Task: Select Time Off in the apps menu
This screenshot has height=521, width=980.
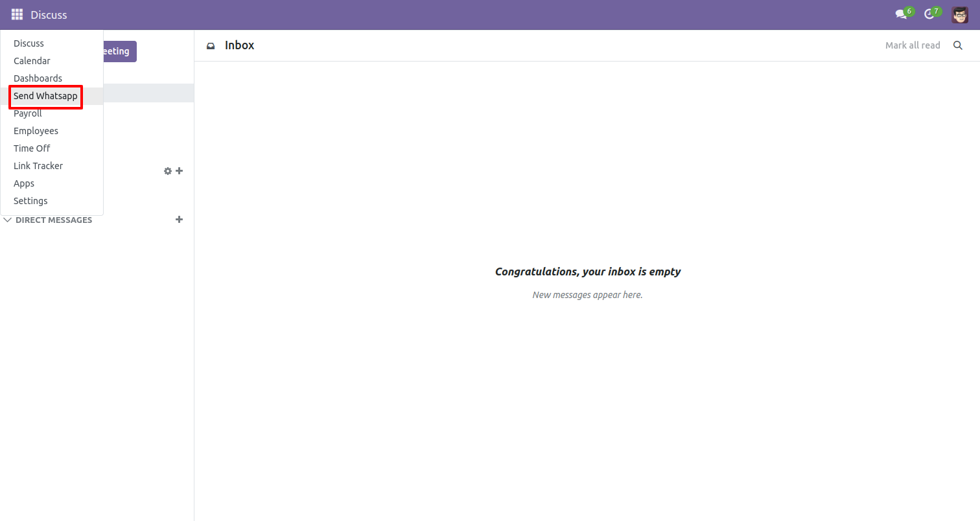Action: [x=52, y=148]
